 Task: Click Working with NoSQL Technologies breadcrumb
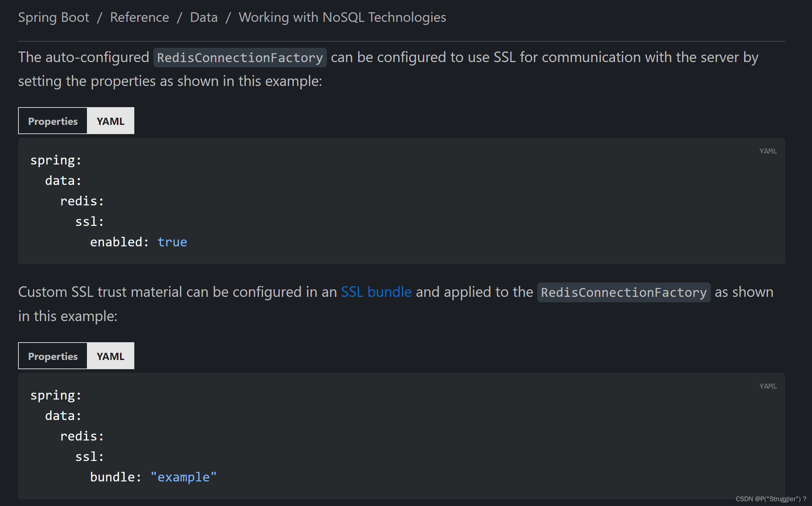click(x=342, y=17)
